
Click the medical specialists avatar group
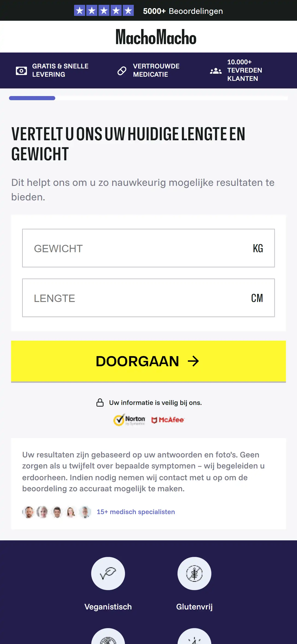56,512
